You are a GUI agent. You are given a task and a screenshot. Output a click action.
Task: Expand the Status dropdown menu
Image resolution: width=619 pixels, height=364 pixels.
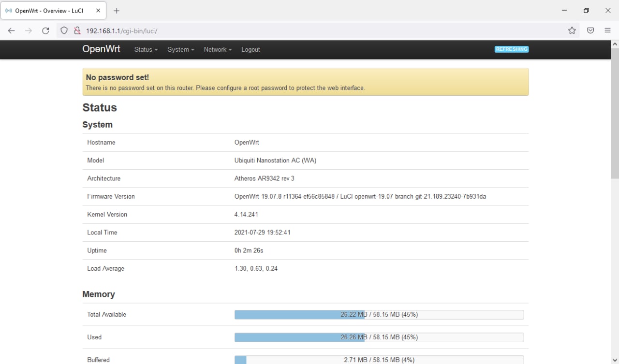146,49
